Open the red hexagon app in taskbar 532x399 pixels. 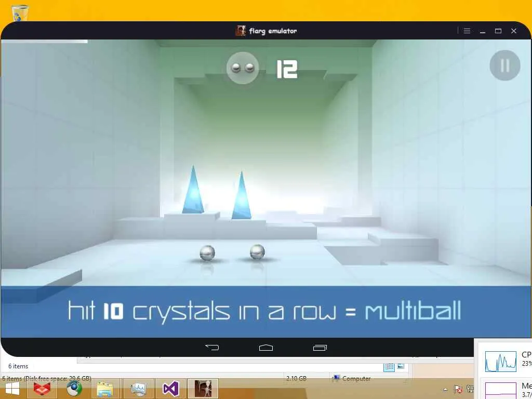point(42,389)
